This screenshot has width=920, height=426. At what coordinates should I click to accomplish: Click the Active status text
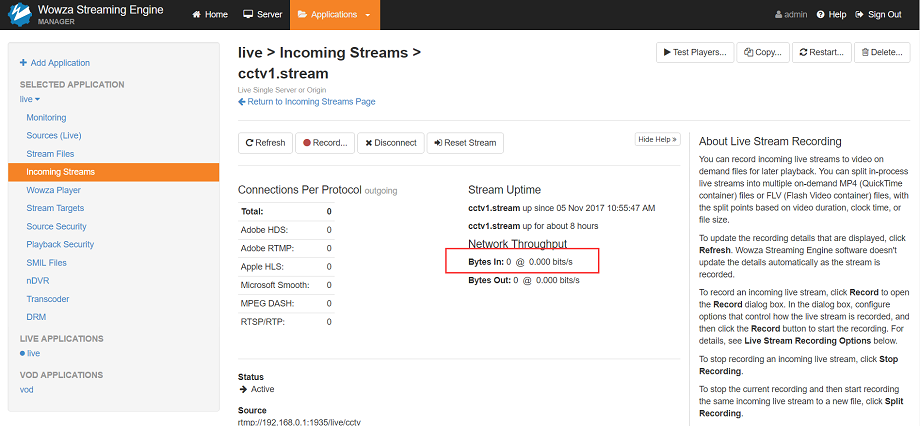click(x=262, y=389)
